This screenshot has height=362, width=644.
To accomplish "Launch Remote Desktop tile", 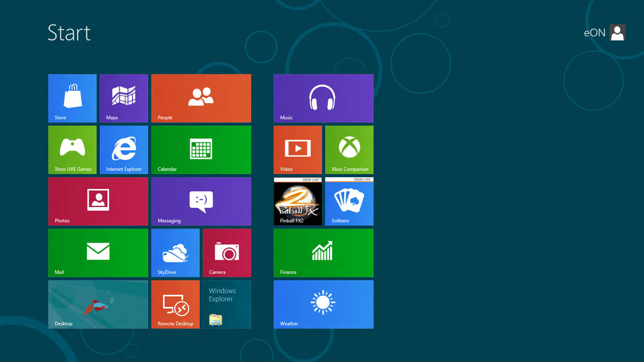I will point(176,305).
